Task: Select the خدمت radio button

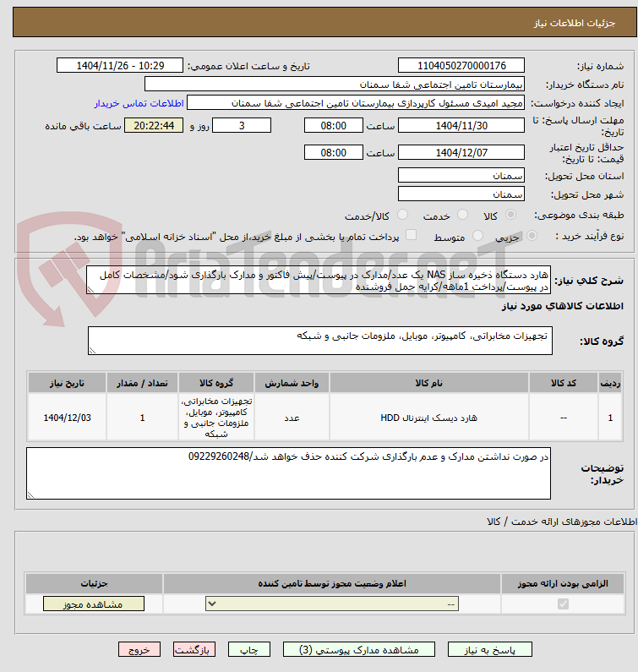Action: click(462, 215)
